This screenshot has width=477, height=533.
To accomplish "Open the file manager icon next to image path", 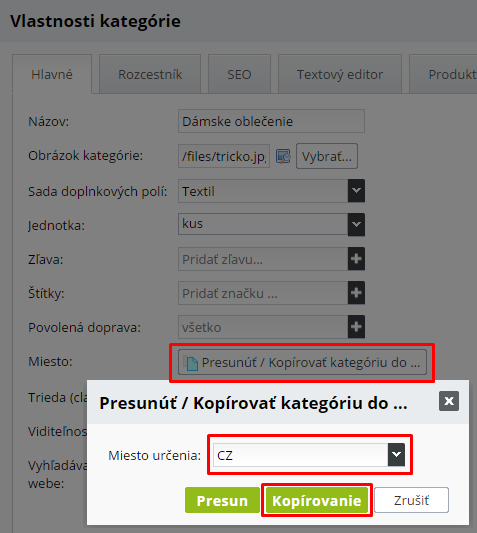I will pyautogui.click(x=283, y=156).
